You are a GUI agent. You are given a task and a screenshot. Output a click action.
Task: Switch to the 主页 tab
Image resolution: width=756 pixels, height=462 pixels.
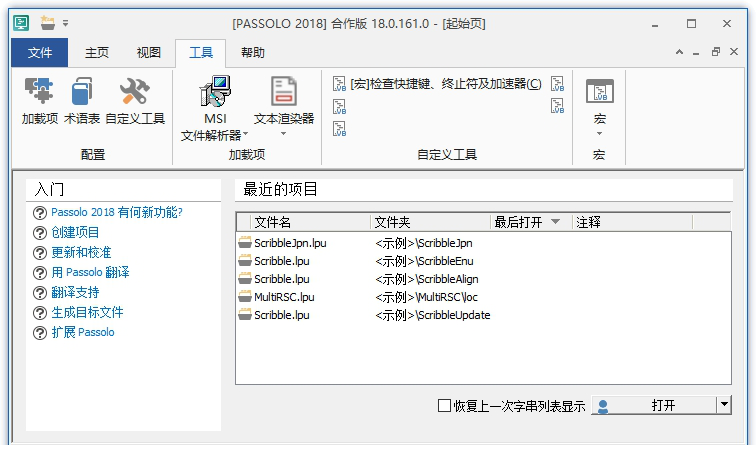[97, 53]
